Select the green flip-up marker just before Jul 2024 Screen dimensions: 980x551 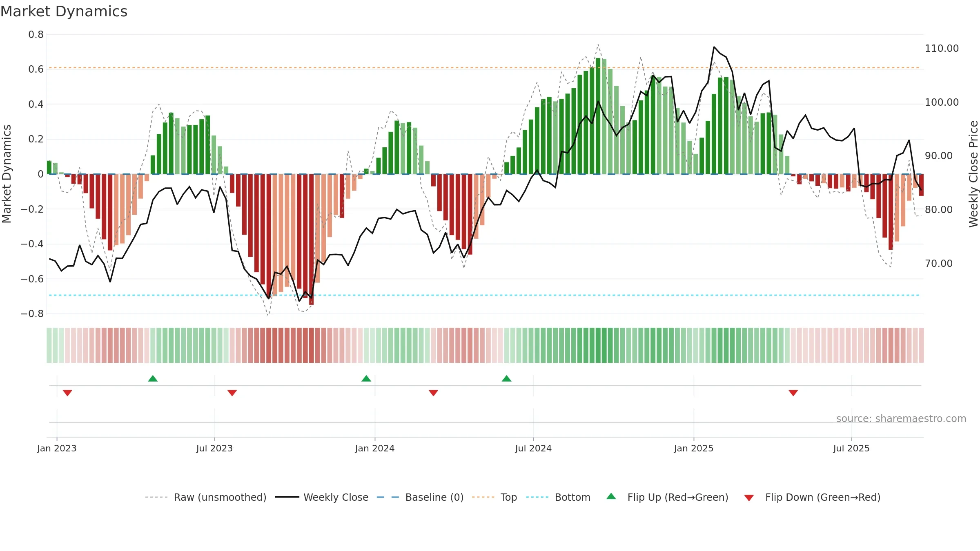point(506,378)
